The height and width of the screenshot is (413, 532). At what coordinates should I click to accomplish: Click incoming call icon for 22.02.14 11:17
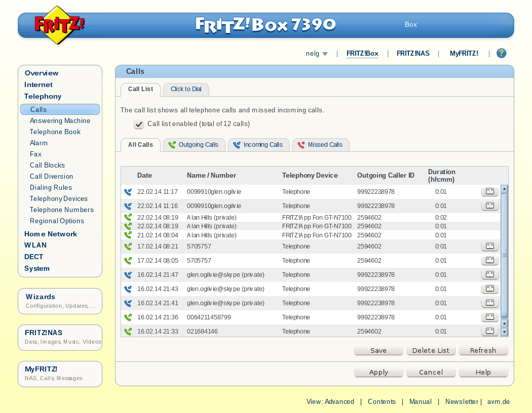128,192
